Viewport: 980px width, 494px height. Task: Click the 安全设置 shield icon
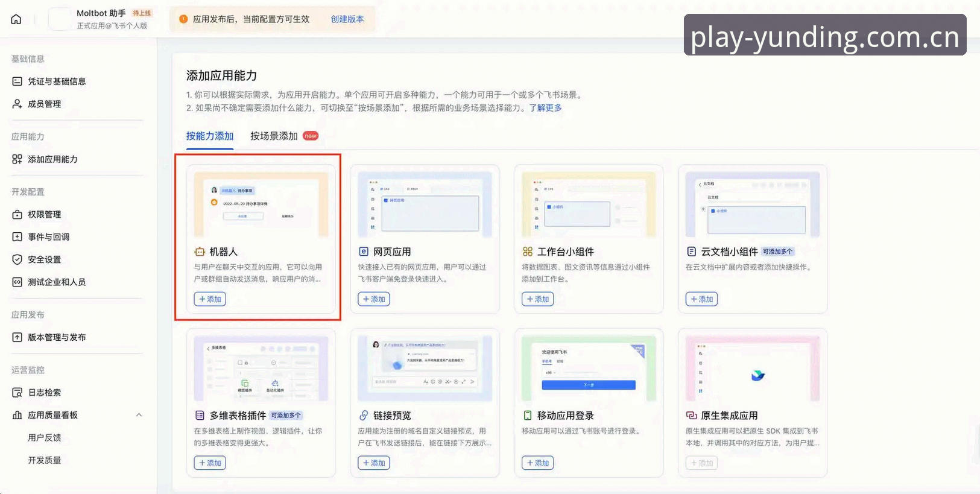tap(17, 259)
